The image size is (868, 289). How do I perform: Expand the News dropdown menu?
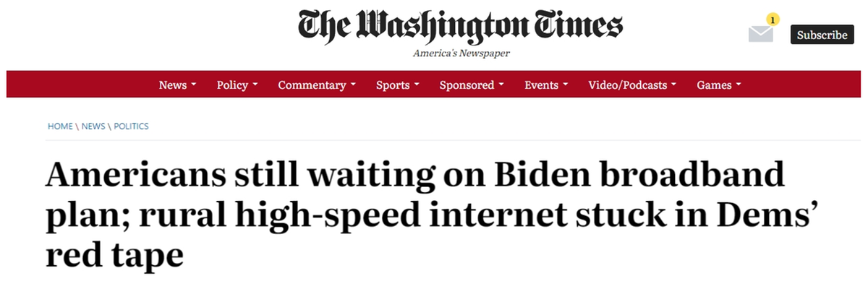(x=177, y=85)
